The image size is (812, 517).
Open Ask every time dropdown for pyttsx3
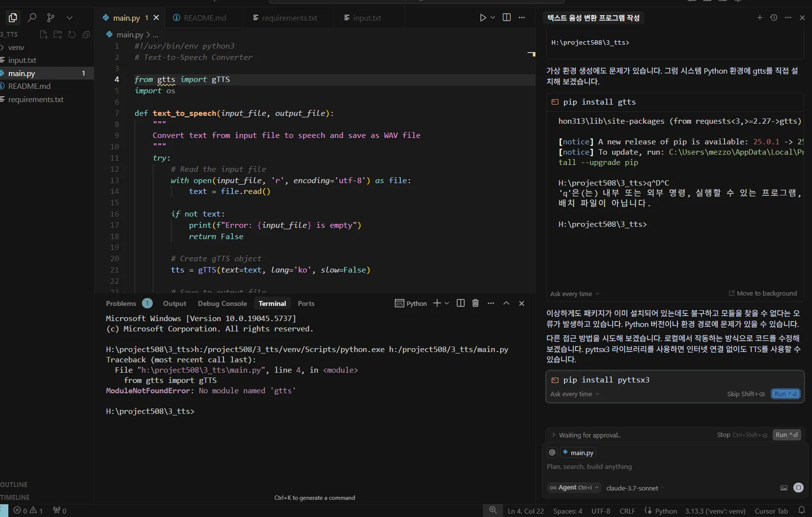tap(575, 394)
